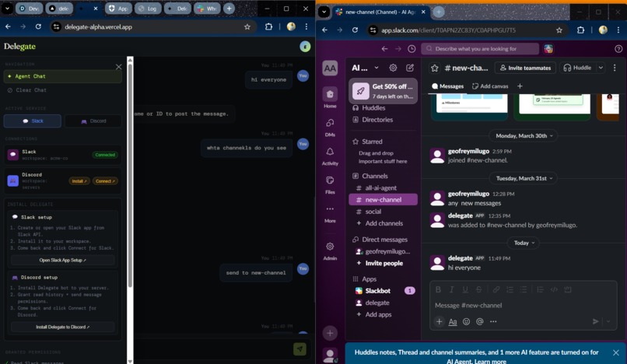The image size is (627, 364).
Task: Expand the Tuesday, March 31st date dropdown
Action: 524,178
